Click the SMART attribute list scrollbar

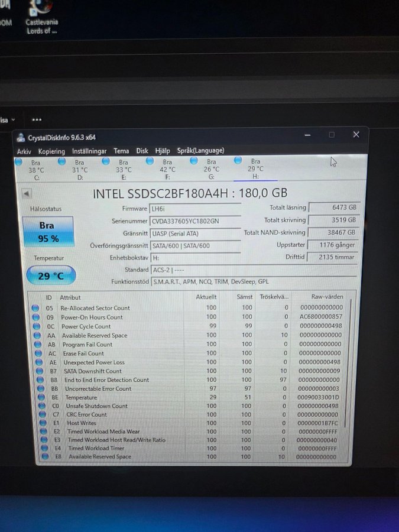tap(351, 378)
